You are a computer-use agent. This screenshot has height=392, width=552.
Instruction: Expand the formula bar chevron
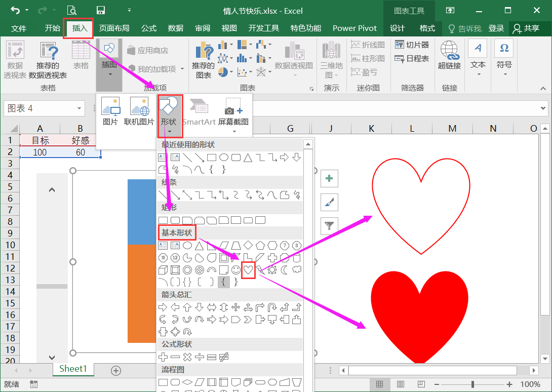543,108
